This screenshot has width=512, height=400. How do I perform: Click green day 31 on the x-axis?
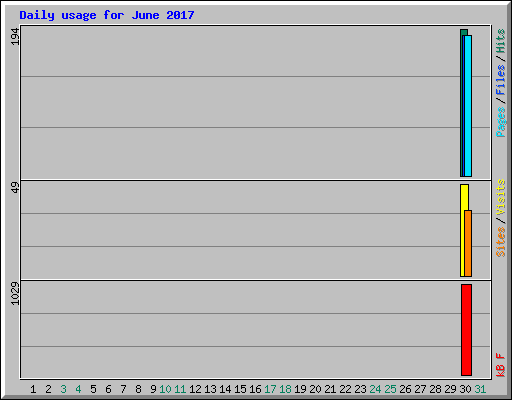480,389
